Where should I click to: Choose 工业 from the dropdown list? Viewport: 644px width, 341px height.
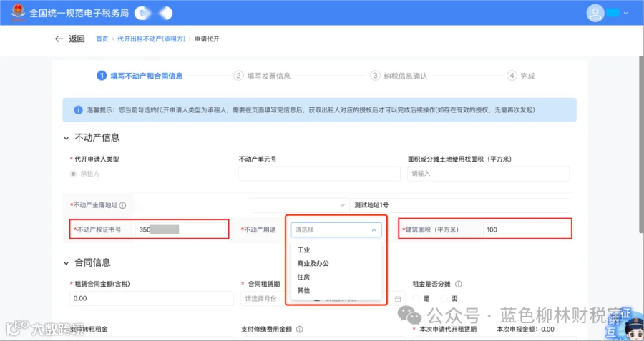(303, 250)
